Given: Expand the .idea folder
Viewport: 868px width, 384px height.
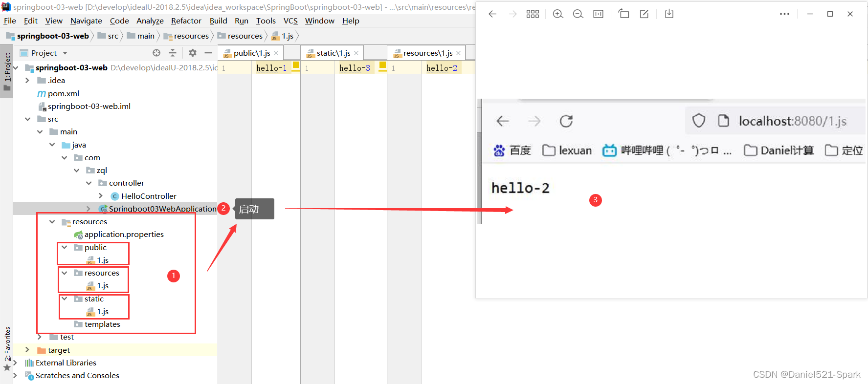Looking at the screenshot, I should coord(27,81).
